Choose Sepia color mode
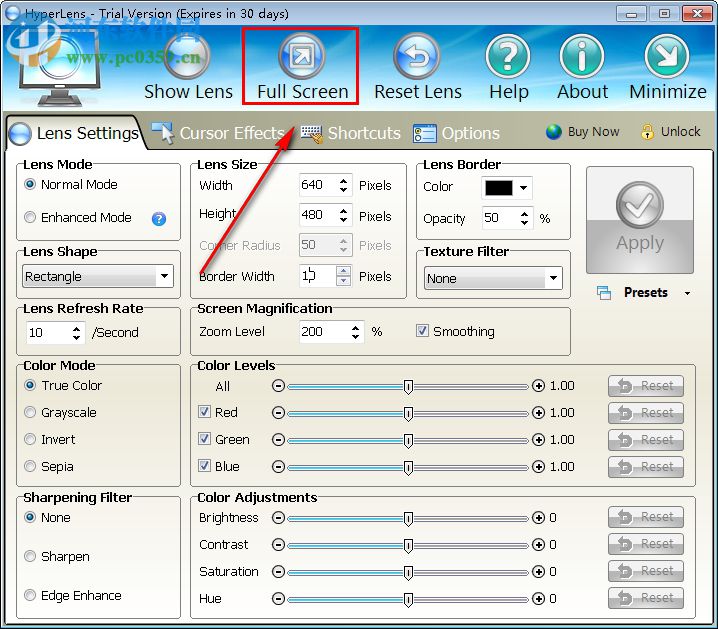718x629 pixels. tap(30, 466)
